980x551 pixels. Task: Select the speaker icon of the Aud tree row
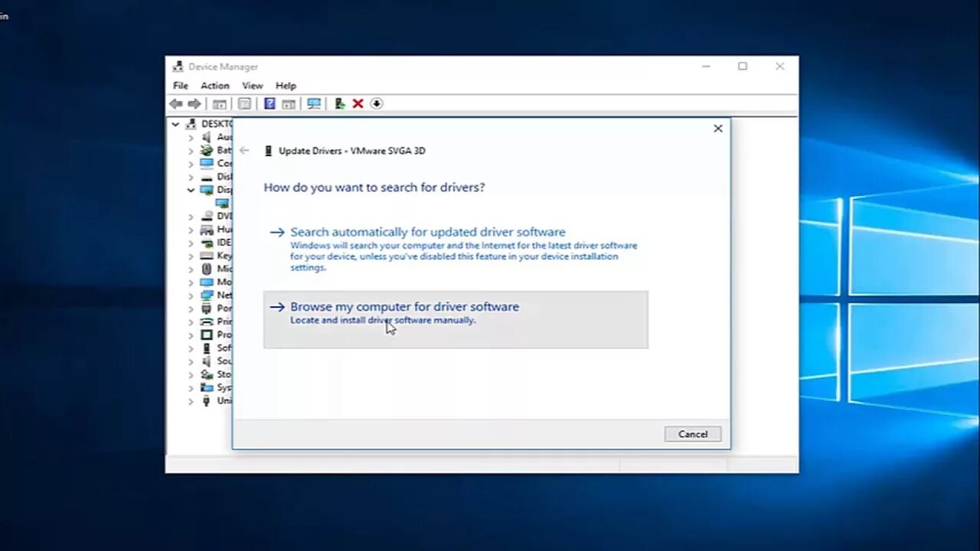(x=207, y=137)
